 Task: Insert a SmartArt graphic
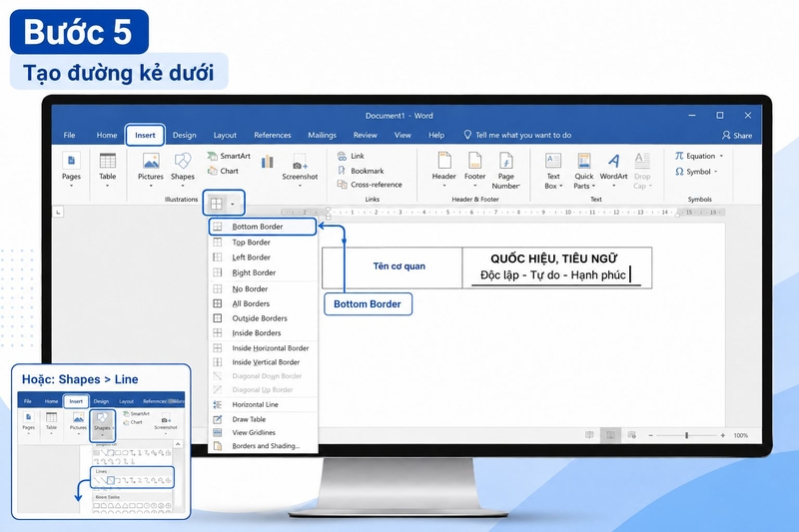[229, 156]
